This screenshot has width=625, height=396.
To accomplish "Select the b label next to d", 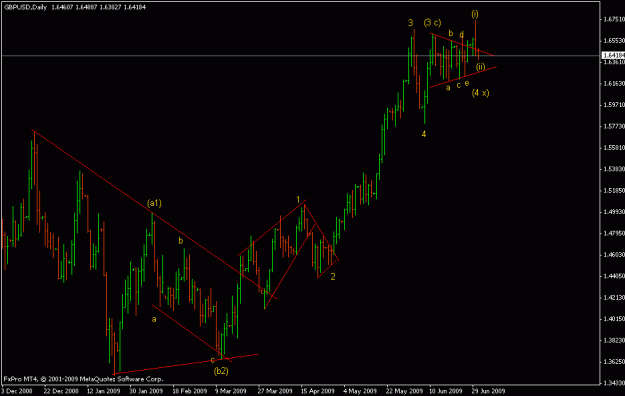I will (x=450, y=33).
